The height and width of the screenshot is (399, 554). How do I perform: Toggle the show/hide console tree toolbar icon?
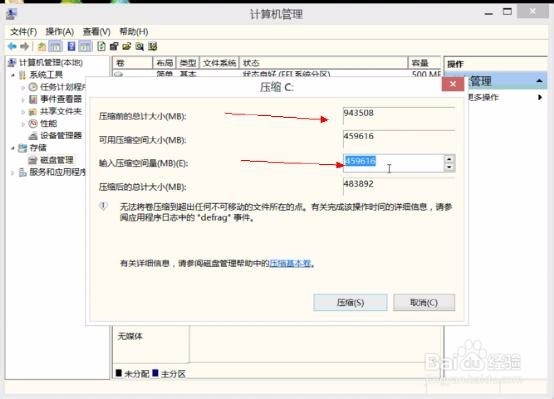(55, 46)
